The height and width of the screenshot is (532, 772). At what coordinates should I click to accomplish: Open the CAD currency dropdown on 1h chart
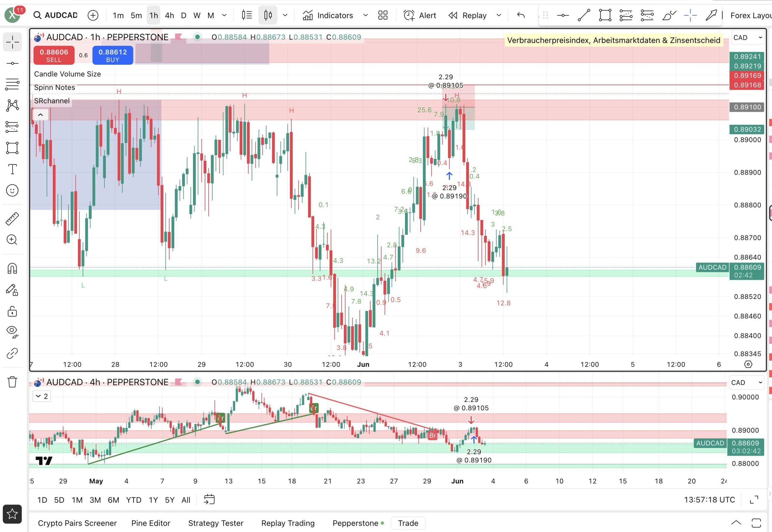747,38
